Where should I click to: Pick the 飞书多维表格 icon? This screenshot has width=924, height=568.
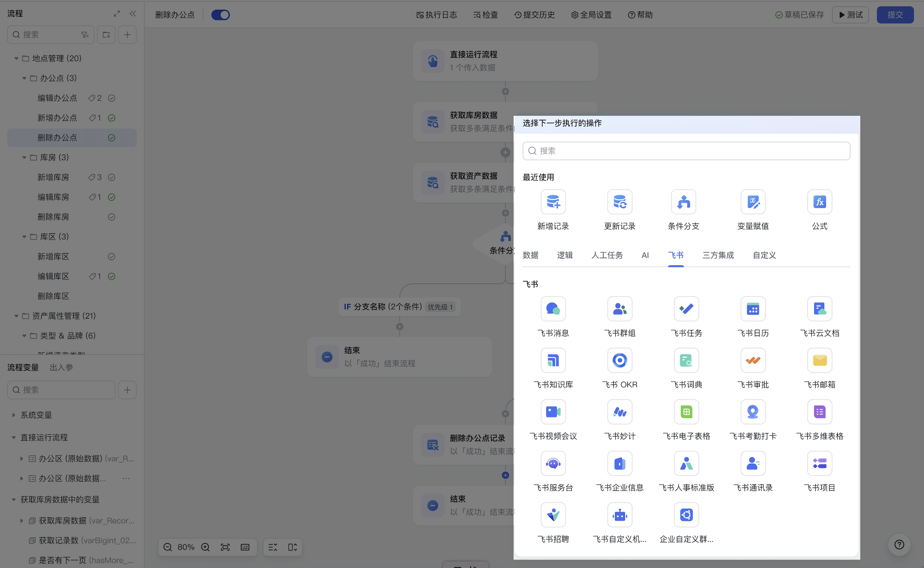(820, 412)
